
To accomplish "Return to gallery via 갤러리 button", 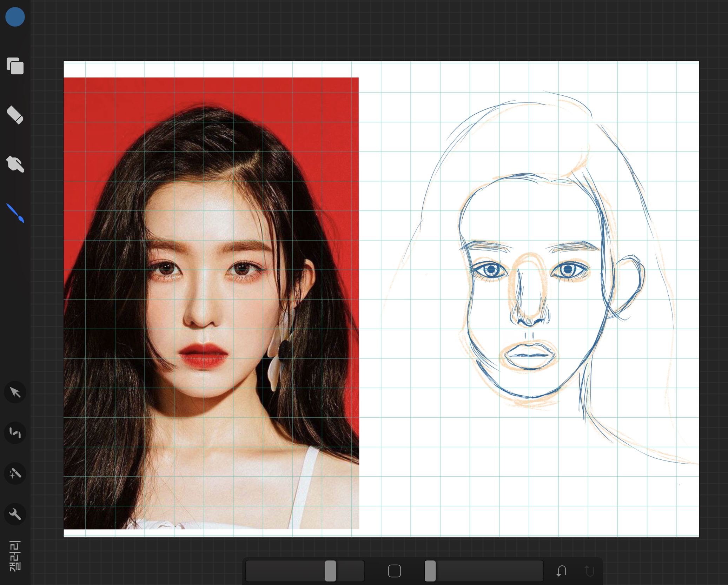I will 15,556.
